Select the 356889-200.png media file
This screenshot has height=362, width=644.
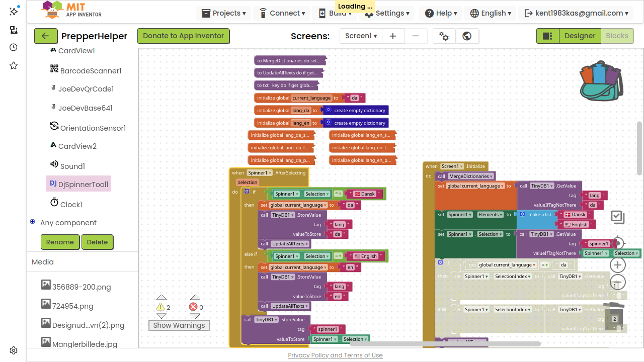pos(82,287)
